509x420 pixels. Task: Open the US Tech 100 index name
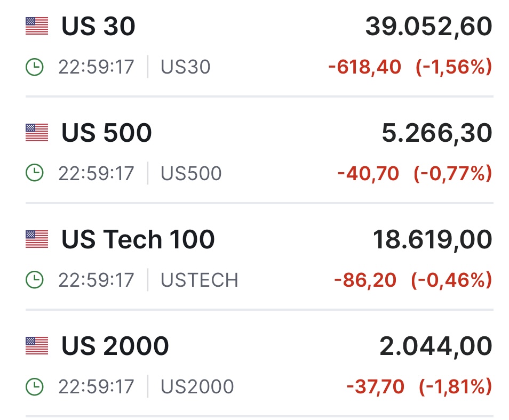(x=138, y=240)
